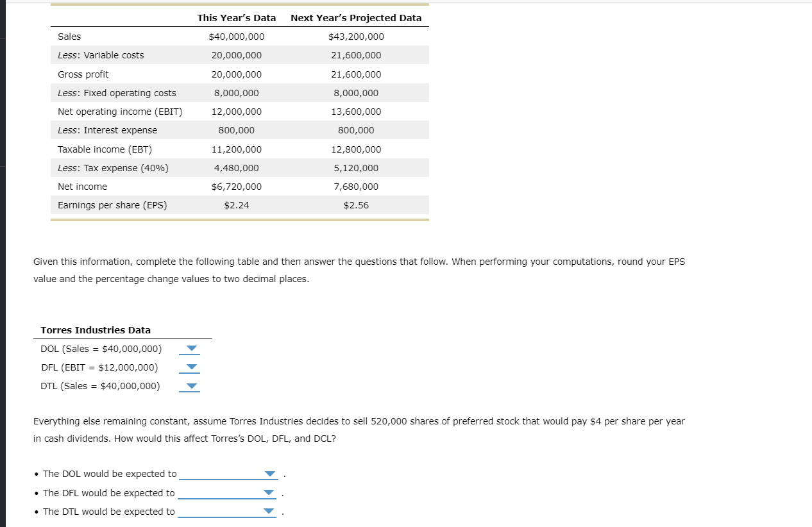This screenshot has width=812, height=527.
Task: Select the DFL answer triangle in Torres Industries Data
Action: [x=189, y=367]
